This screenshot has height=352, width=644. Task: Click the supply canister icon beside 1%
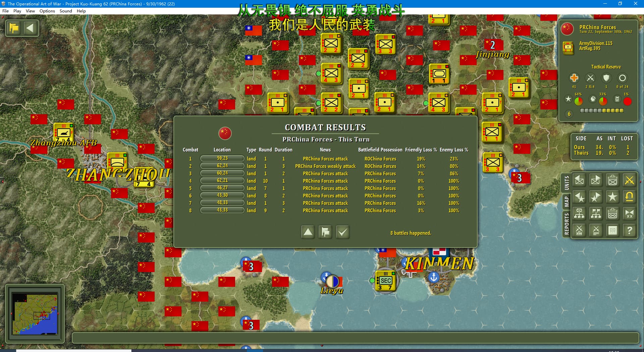(617, 99)
